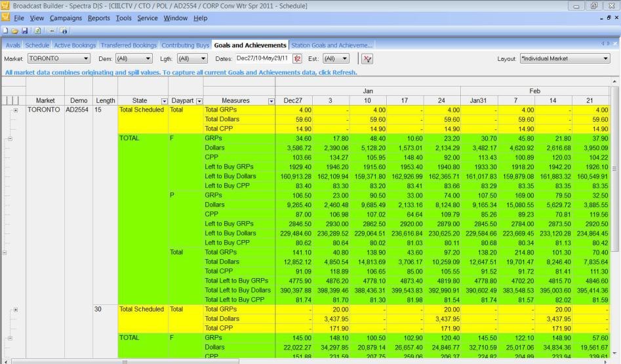
Task: Open the Dem dropdown
Action: tap(134, 58)
